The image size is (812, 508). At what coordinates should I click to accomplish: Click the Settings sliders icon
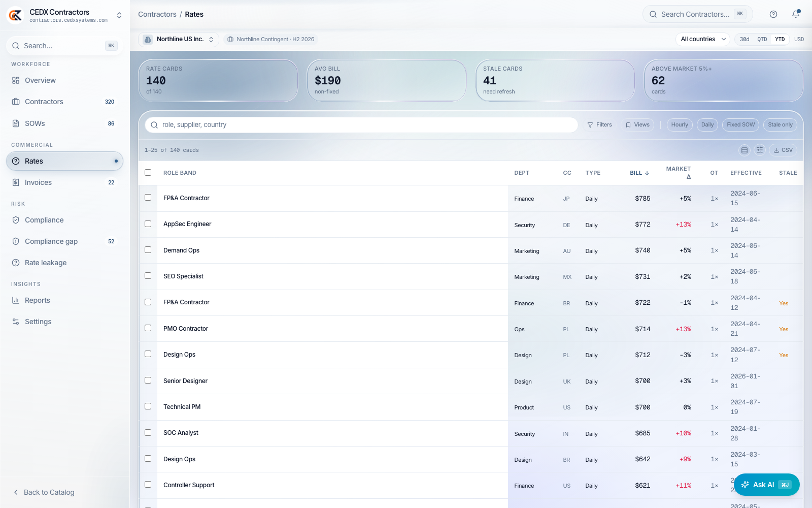[16, 322]
